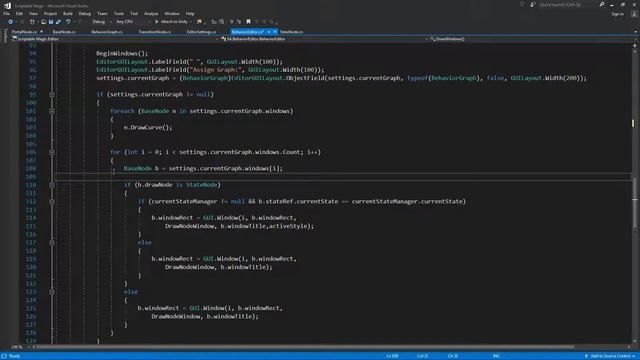Screen dimensions: 640x360
Task: Collapse the currentStateManager if block line 112
Action: [x=52, y=201]
